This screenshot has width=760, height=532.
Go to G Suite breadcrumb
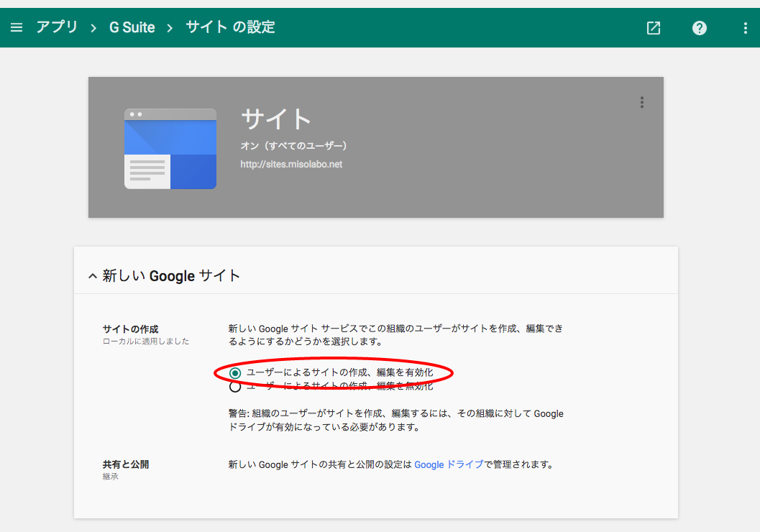point(132,27)
